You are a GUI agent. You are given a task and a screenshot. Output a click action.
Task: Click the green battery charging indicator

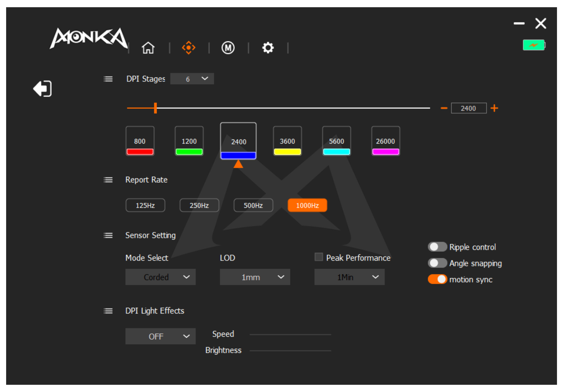(x=534, y=45)
